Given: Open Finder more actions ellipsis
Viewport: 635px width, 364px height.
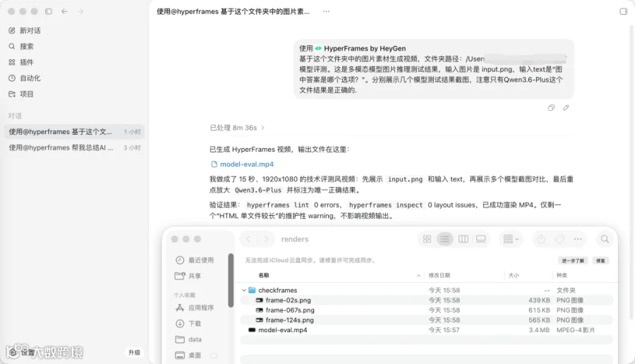Looking at the screenshot, I should tap(578, 239).
